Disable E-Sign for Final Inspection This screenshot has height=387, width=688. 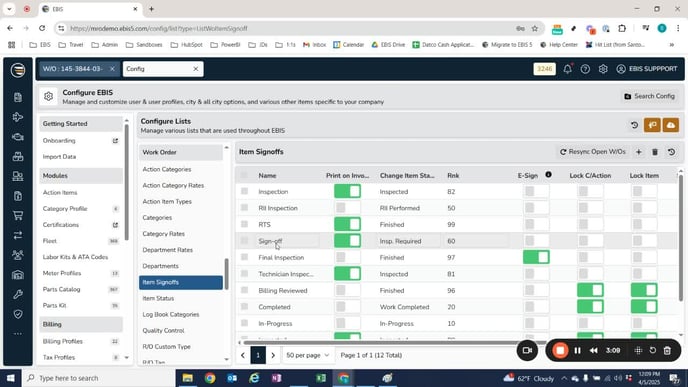click(x=536, y=257)
